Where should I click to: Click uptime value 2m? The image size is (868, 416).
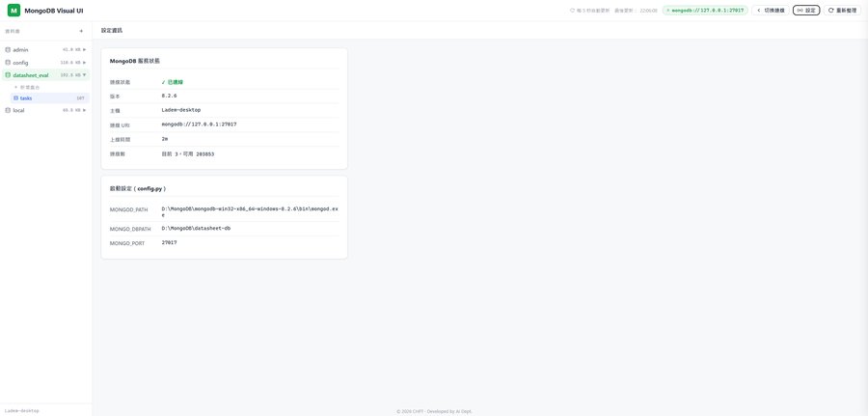164,139
